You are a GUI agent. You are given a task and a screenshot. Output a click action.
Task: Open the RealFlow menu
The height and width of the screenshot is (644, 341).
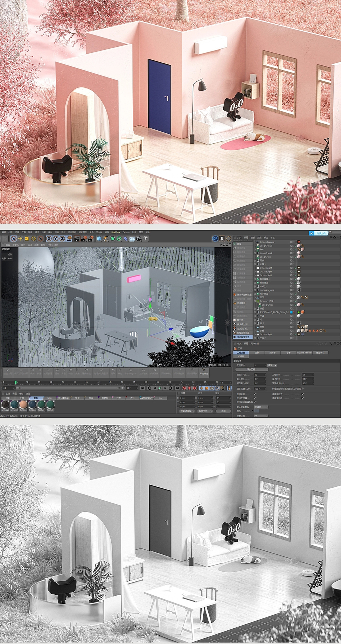[x=116, y=232]
